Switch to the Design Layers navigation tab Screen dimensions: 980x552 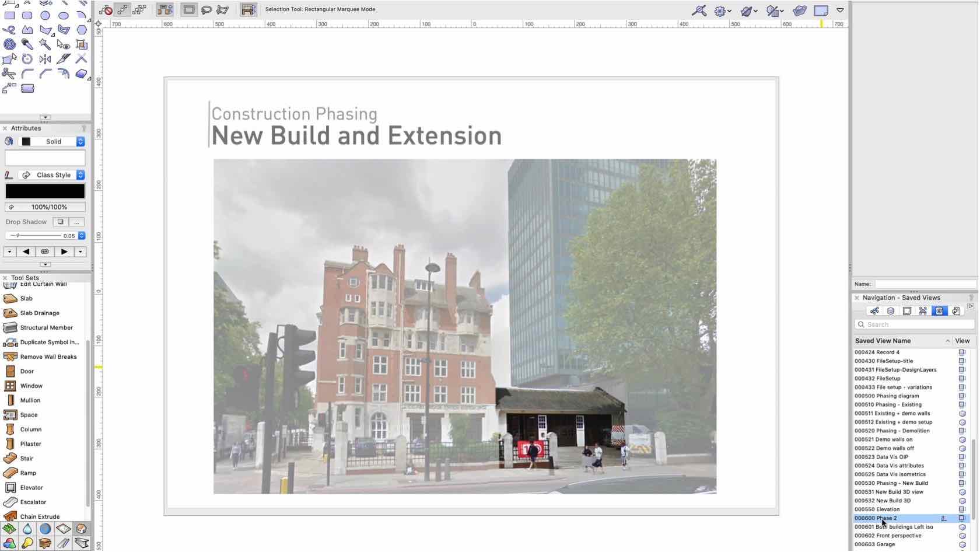pyautogui.click(x=891, y=312)
